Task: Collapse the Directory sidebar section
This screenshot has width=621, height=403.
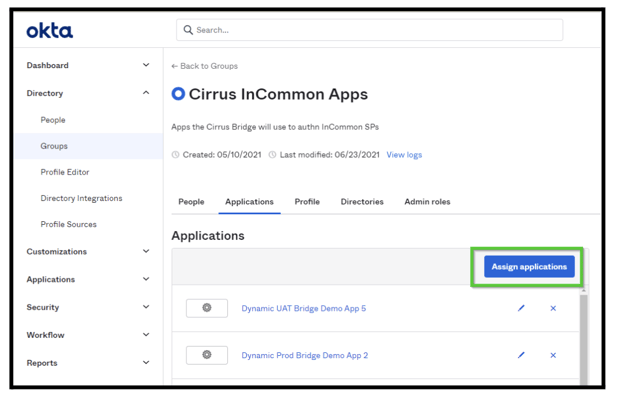Action: coord(146,93)
